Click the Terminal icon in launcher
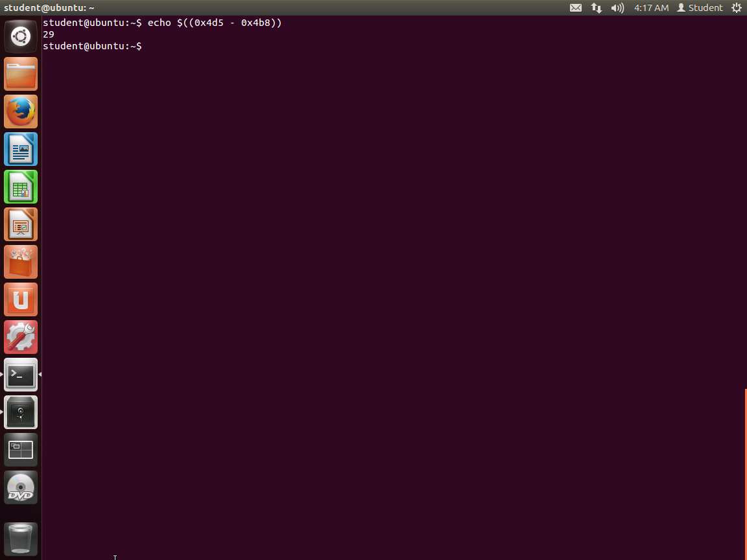This screenshot has width=747, height=560. (x=21, y=375)
